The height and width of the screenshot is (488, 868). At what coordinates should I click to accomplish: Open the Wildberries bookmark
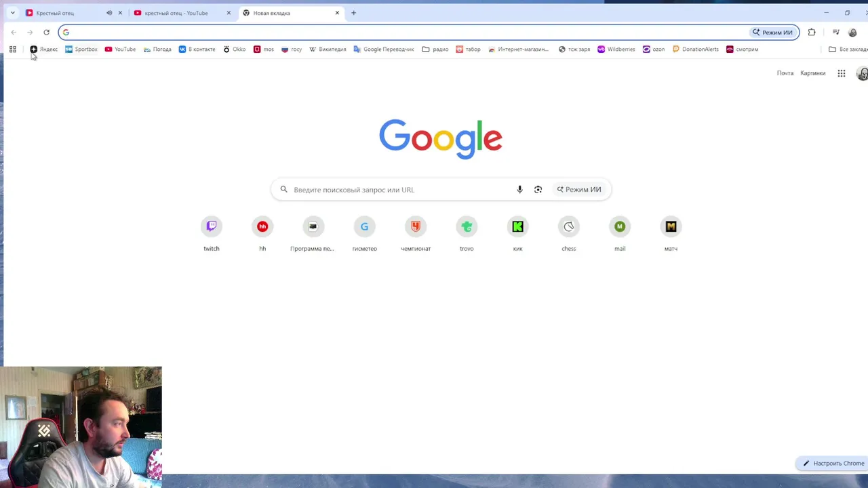tap(616, 49)
